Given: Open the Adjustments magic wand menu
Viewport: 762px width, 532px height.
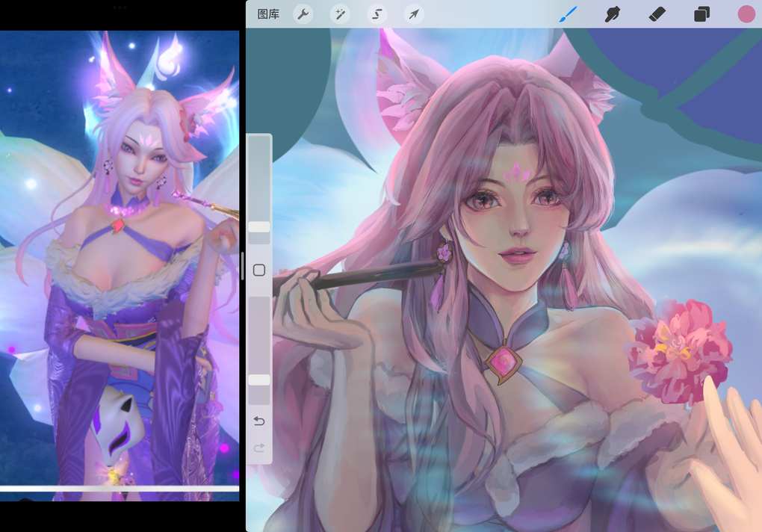Looking at the screenshot, I should pos(340,14).
